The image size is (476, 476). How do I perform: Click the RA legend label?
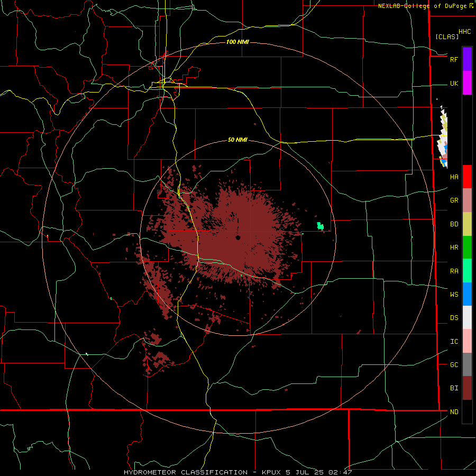[x=454, y=271]
